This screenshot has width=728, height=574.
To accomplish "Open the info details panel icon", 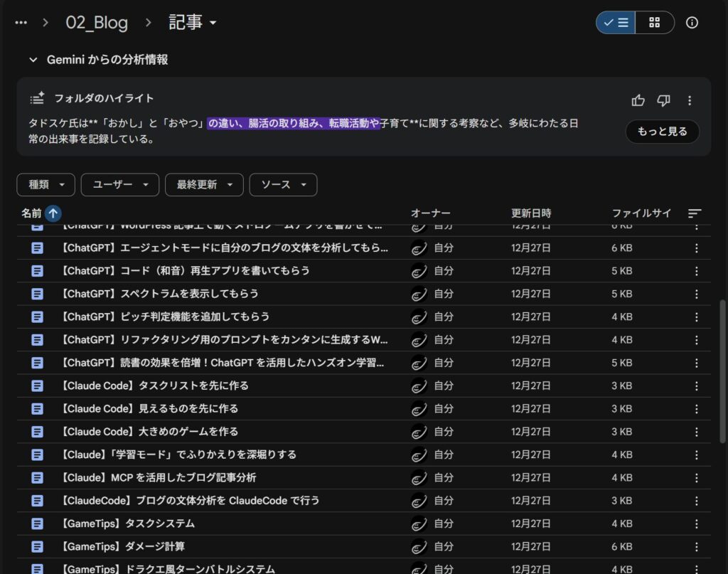I will pos(692,23).
